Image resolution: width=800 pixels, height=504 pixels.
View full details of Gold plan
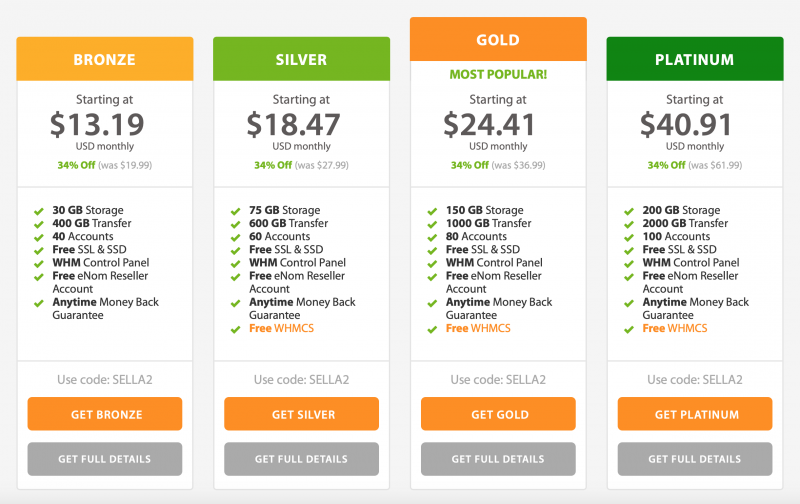tap(498, 459)
